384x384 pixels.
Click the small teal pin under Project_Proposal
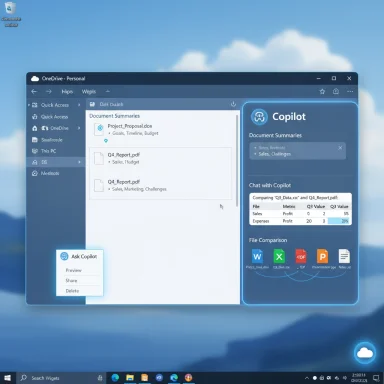point(106,141)
